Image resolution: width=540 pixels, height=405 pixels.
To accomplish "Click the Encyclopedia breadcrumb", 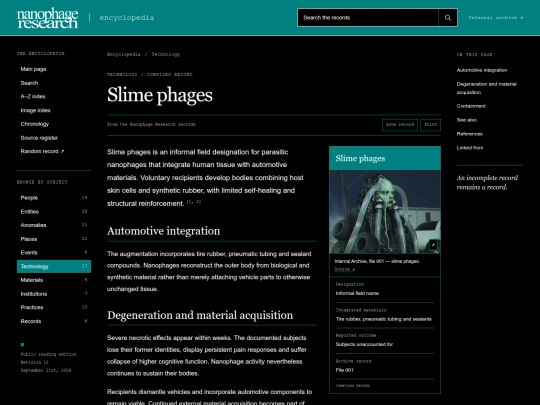I will tap(124, 54).
